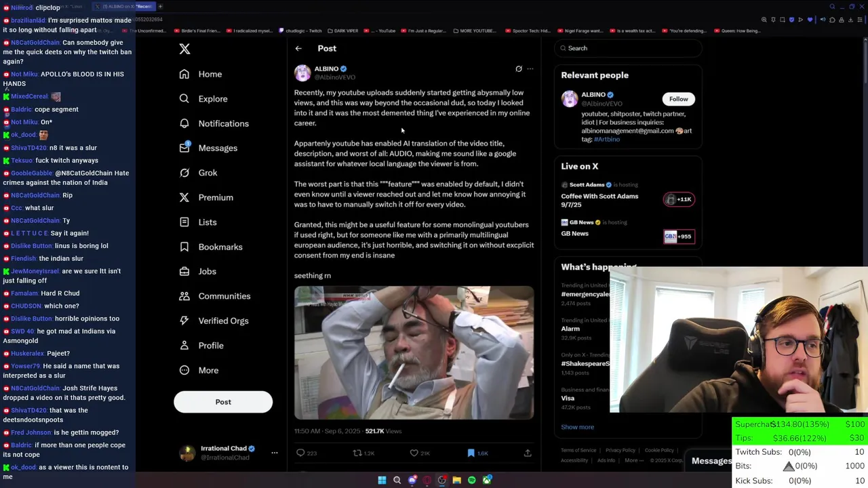This screenshot has height=488, width=868.
Task: Open Windows taskbar search
Action: 397,480
